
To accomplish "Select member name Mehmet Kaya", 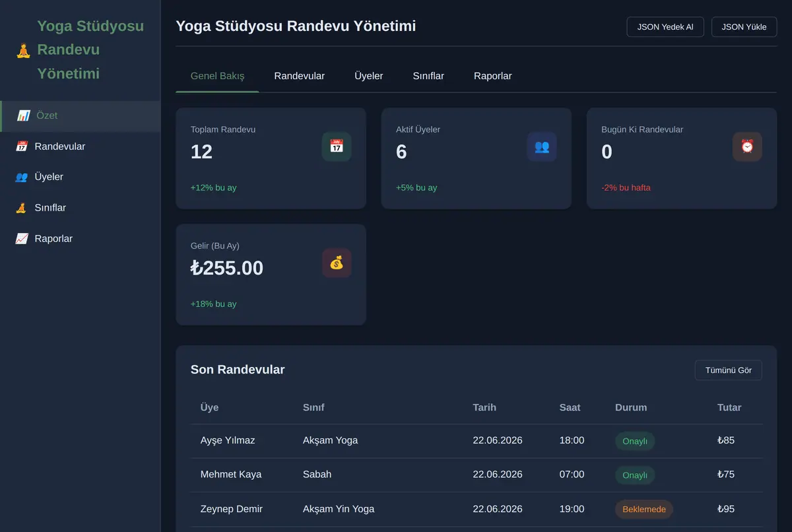I will click(231, 475).
